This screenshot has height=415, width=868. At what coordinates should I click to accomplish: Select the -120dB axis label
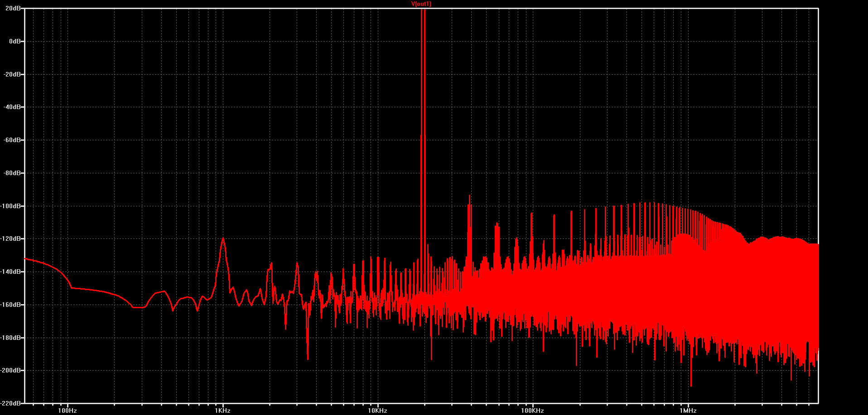(11, 239)
